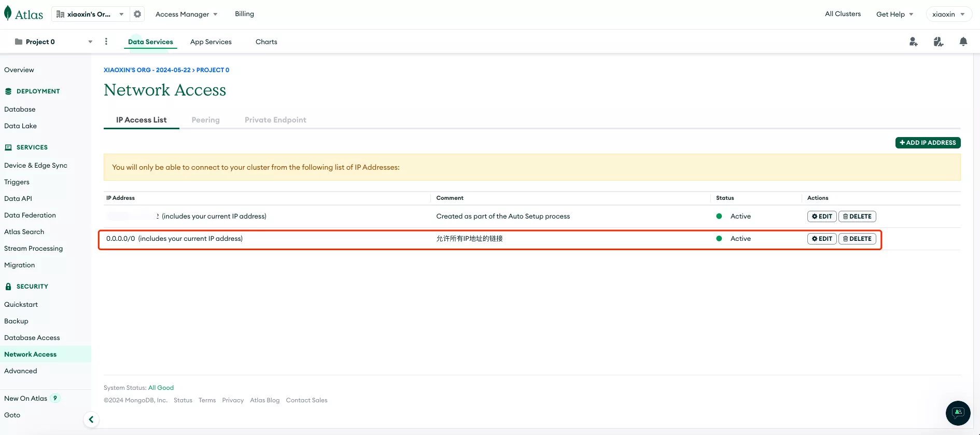The width and height of the screenshot is (980, 435).
Task: Open Backup in sidebar
Action: coord(16,321)
